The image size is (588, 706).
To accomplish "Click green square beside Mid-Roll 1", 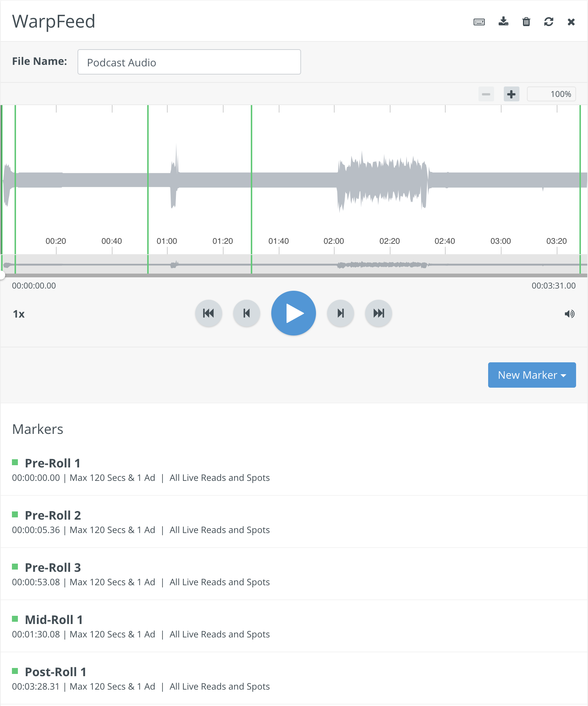I will coord(15,619).
